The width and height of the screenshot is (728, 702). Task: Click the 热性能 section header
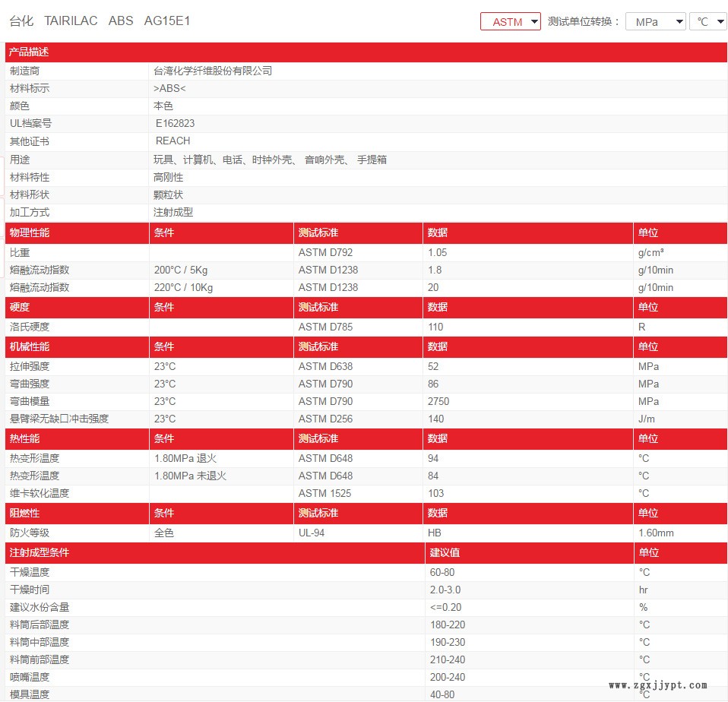[24, 438]
